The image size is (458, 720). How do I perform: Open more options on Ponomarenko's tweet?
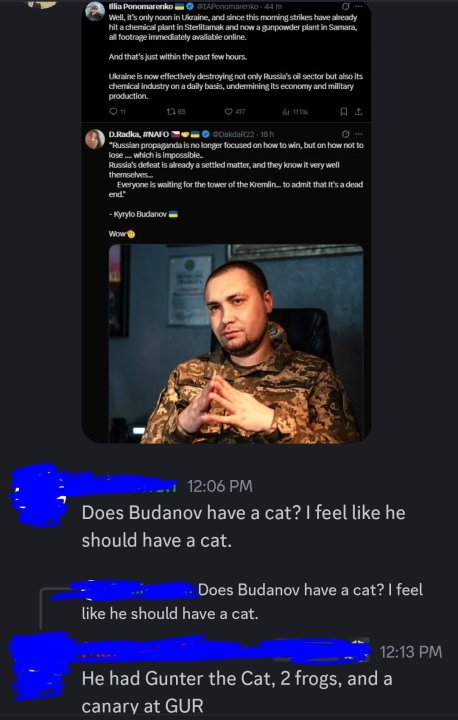tap(359, 7)
